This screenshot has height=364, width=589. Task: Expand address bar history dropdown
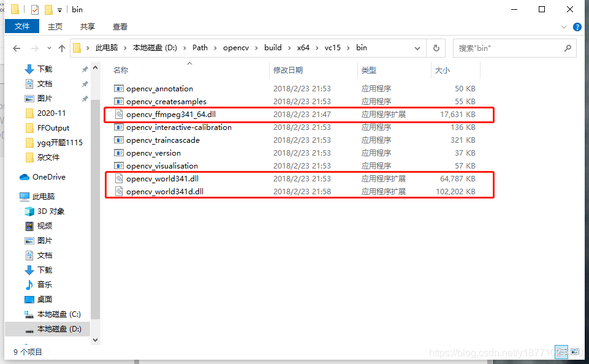[x=417, y=48]
